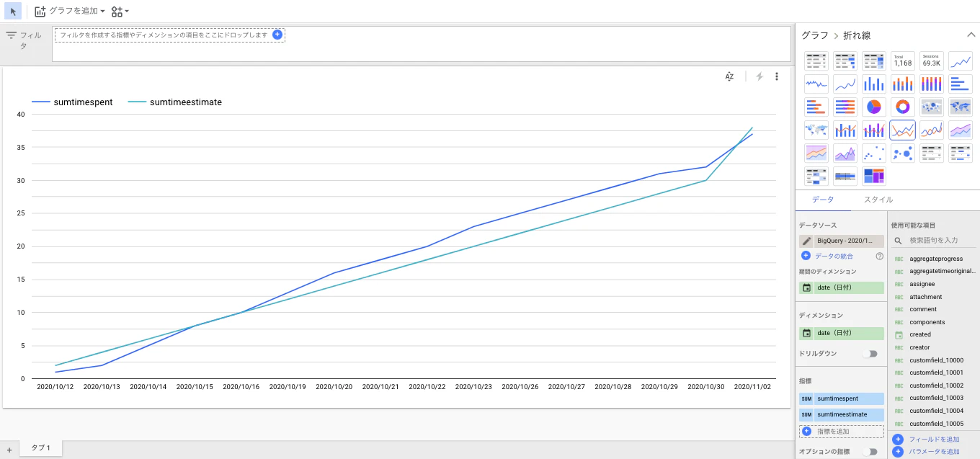Switch to the データ tab
Screen dimensions: 980x459
823,200
